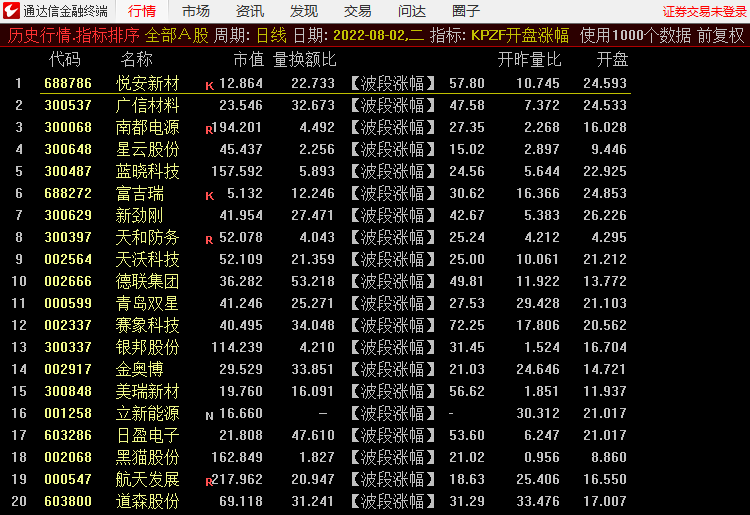Click 开盘 value 24.593
The image size is (750, 515).
(x=605, y=83)
